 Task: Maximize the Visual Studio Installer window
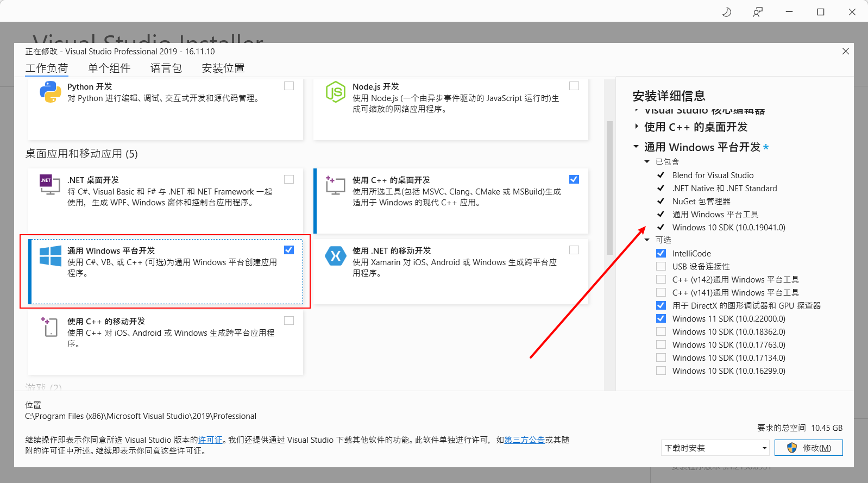click(821, 12)
